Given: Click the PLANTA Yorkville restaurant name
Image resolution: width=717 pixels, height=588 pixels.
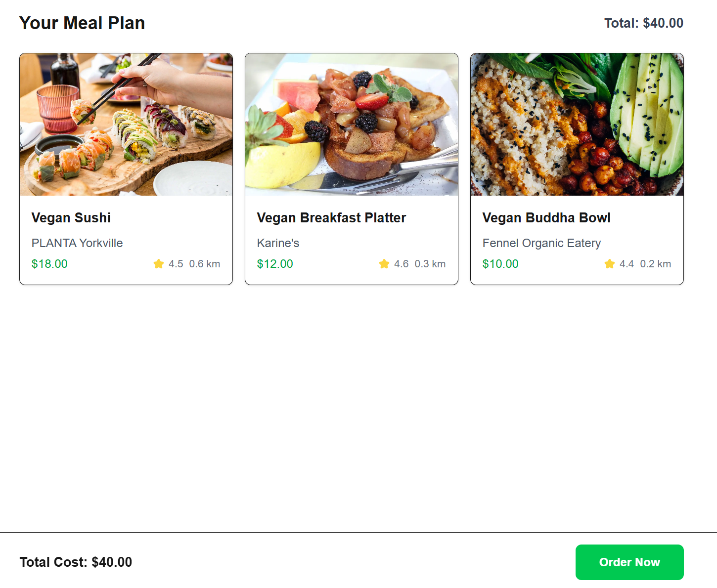Looking at the screenshot, I should 77,243.
